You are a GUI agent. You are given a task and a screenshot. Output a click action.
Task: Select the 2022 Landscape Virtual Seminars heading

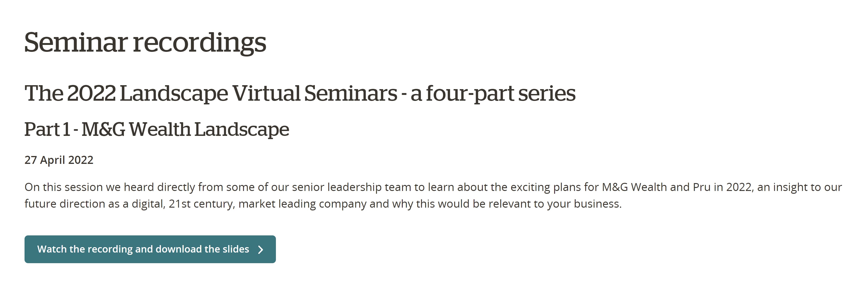300,93
